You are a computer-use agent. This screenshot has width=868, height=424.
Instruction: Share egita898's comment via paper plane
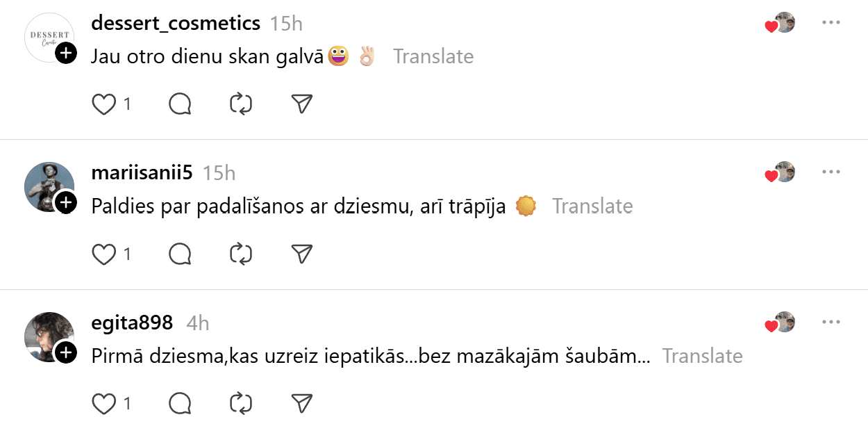tap(301, 403)
